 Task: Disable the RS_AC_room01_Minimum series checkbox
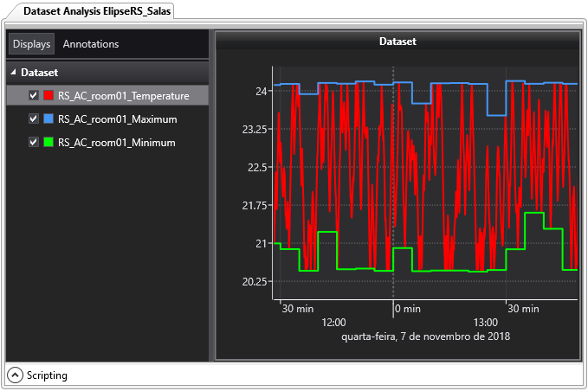pos(34,142)
